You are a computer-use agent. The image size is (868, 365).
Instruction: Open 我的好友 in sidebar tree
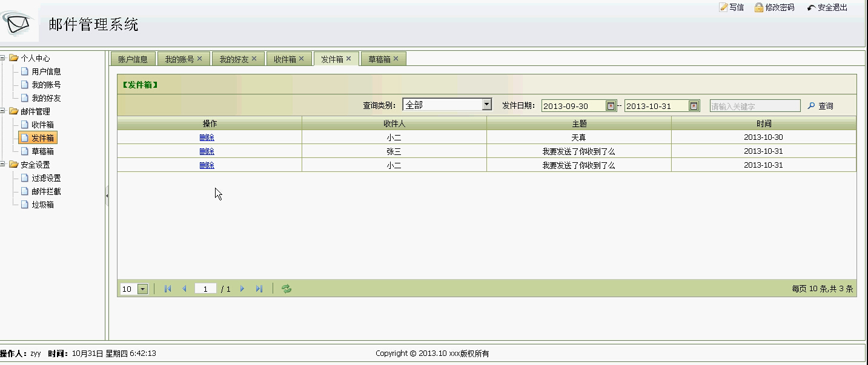point(46,98)
